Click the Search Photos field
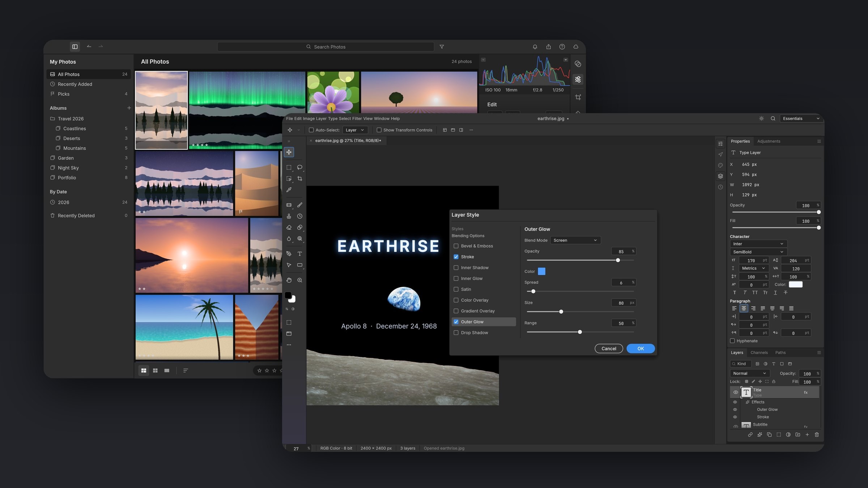This screenshot has height=488, width=868. (x=325, y=47)
